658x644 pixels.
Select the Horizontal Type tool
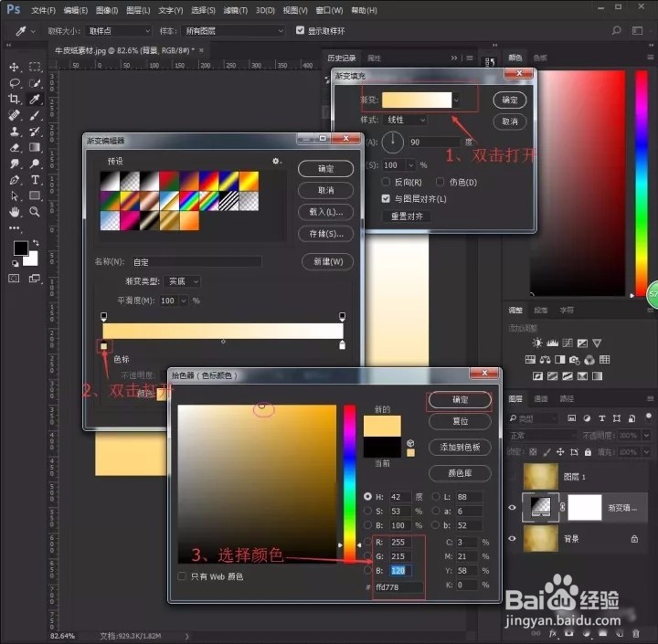(35, 180)
